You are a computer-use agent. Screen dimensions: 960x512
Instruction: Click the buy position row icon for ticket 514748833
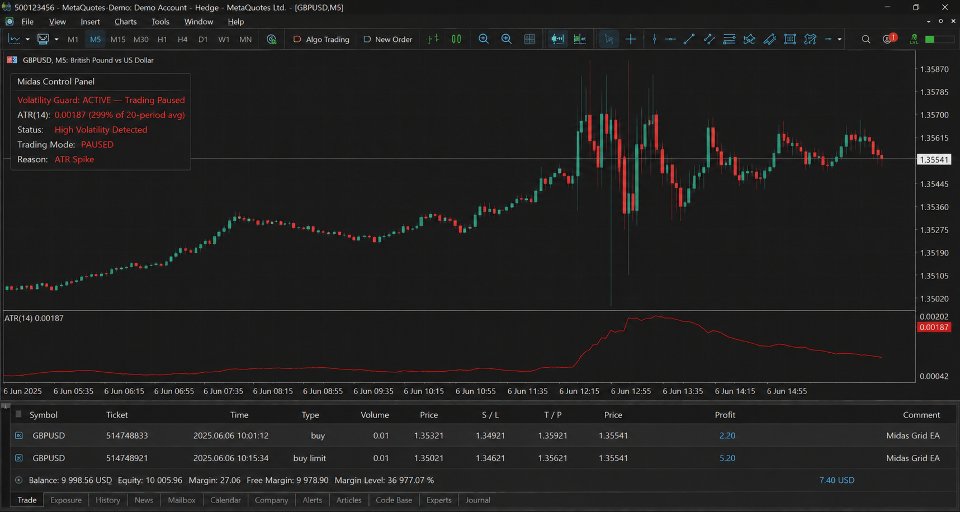(x=18, y=435)
